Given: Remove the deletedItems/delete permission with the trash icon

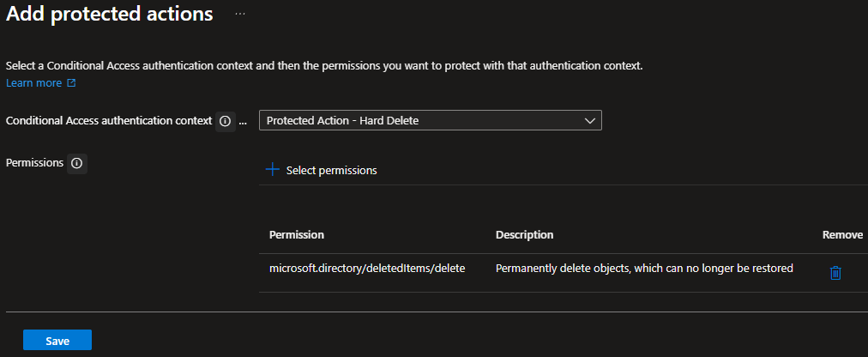Looking at the screenshot, I should click(x=836, y=273).
